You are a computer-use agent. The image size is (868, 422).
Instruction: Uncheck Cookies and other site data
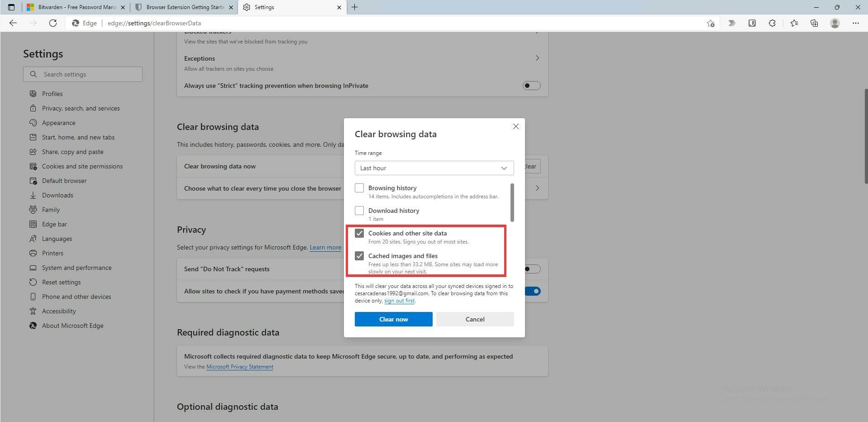pyautogui.click(x=359, y=233)
